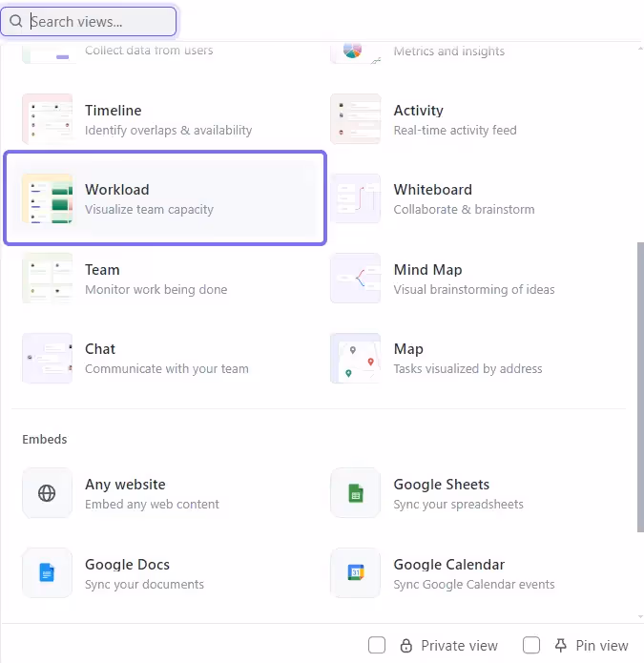The height and width of the screenshot is (663, 644).
Task: Click the "Google Calendar" label text
Action: [449, 565]
